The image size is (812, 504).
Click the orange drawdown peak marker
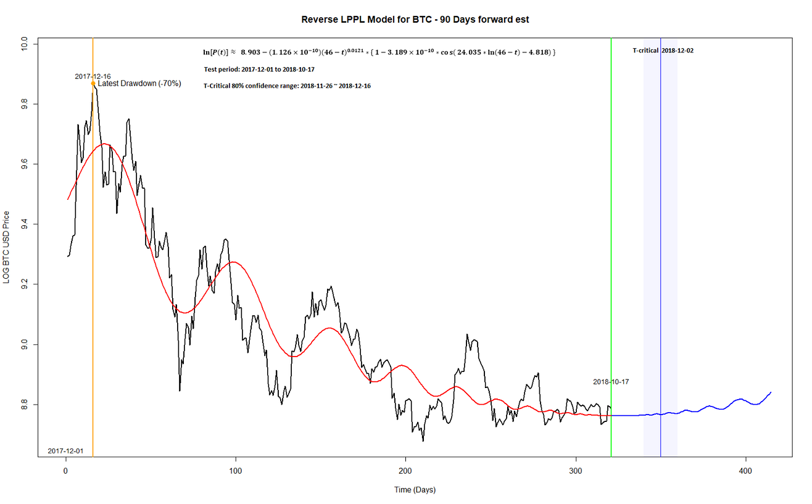click(x=93, y=82)
